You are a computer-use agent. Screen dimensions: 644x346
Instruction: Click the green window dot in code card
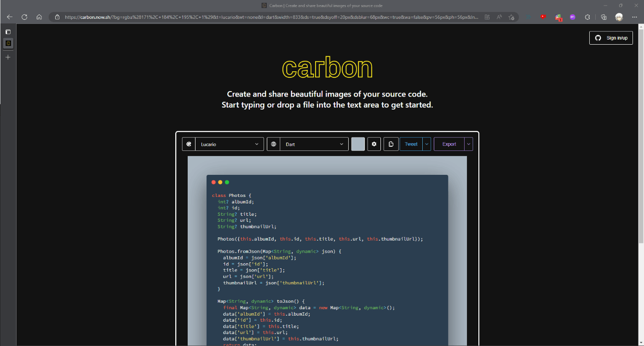pyautogui.click(x=227, y=182)
